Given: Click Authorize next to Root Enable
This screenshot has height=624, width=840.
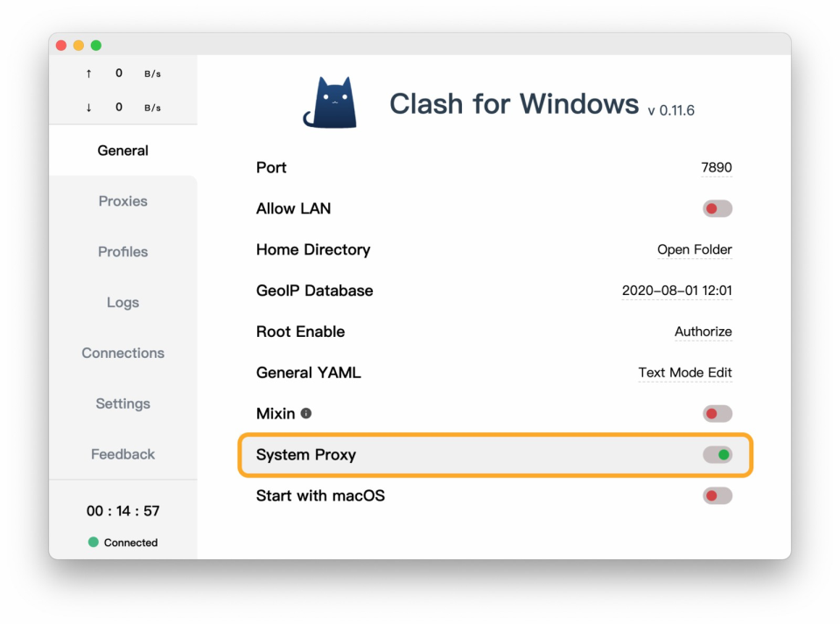Looking at the screenshot, I should [x=703, y=332].
